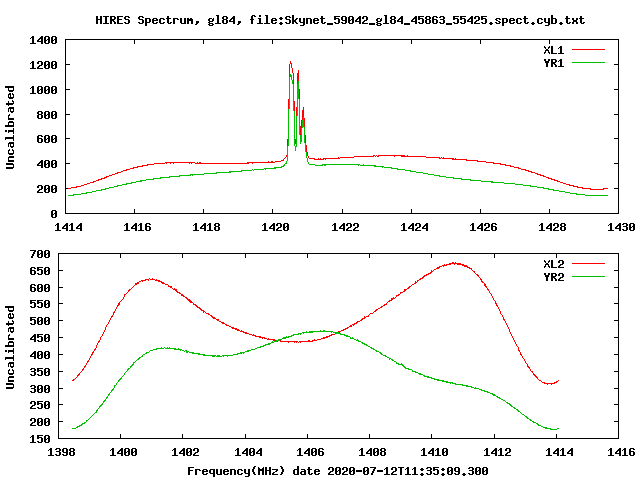
Task: Click the 800 y-axis tick on top plot
Action: click(47, 115)
